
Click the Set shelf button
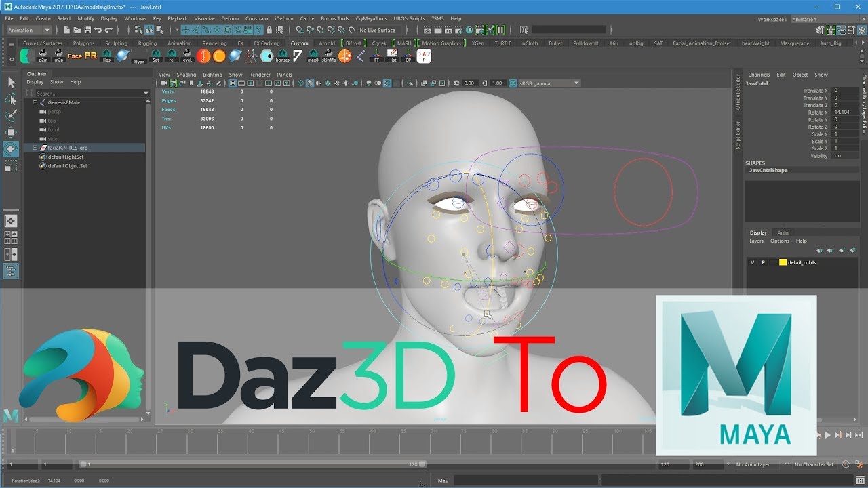[x=155, y=56]
